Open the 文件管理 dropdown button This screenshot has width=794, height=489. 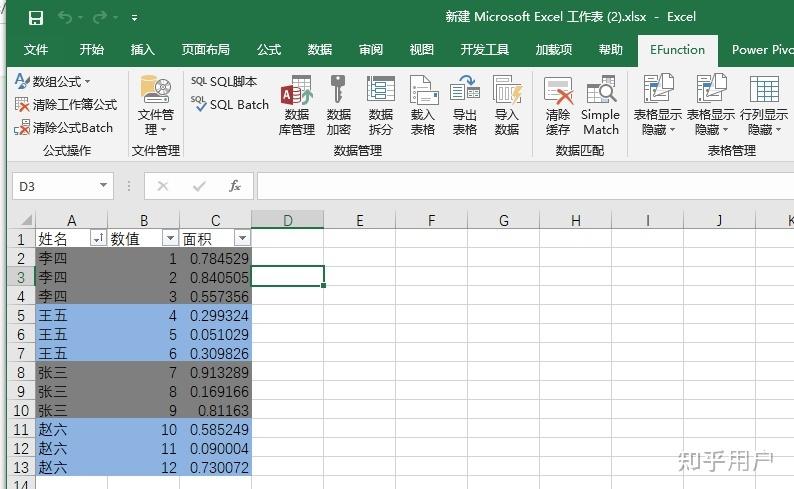(155, 106)
